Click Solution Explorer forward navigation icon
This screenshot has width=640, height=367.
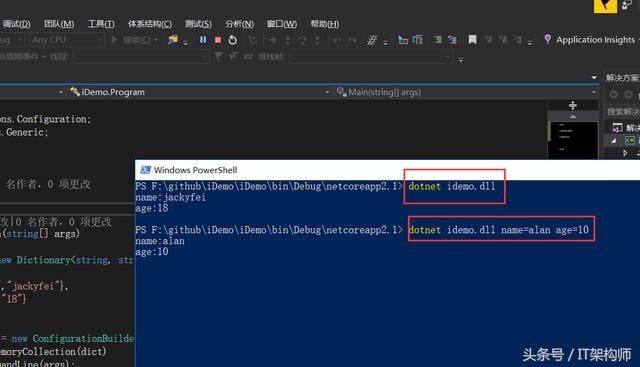(629, 95)
